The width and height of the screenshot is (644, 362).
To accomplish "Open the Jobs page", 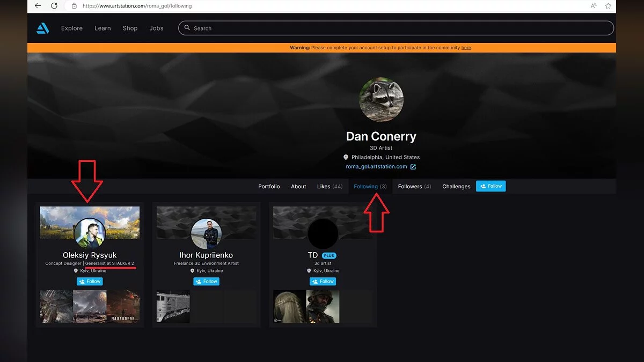I will 156,28.
